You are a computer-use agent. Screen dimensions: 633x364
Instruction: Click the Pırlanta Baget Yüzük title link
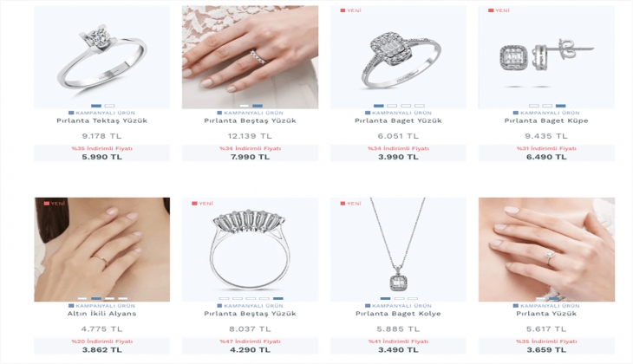point(398,120)
